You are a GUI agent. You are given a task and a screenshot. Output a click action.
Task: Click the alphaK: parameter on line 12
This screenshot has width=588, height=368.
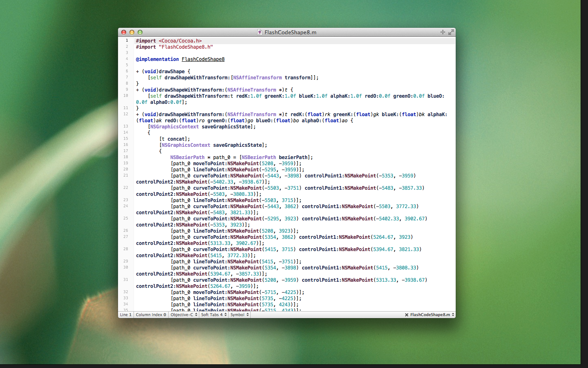point(437,114)
